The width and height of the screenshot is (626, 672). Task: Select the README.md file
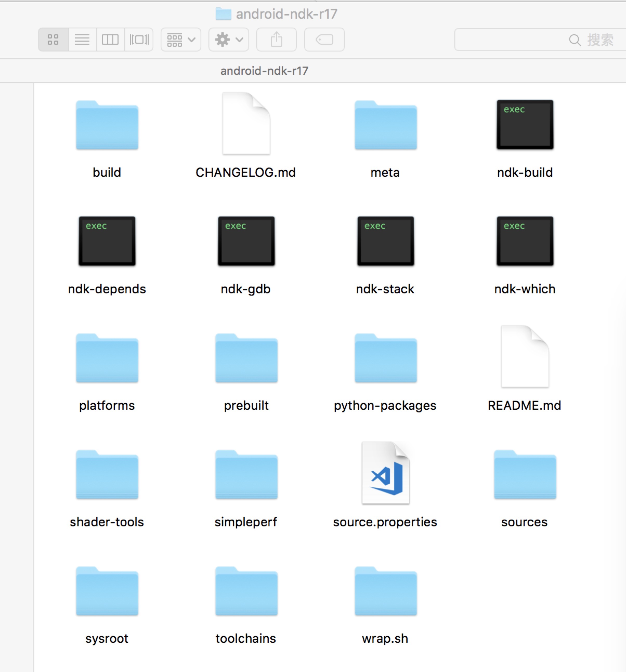(x=525, y=357)
